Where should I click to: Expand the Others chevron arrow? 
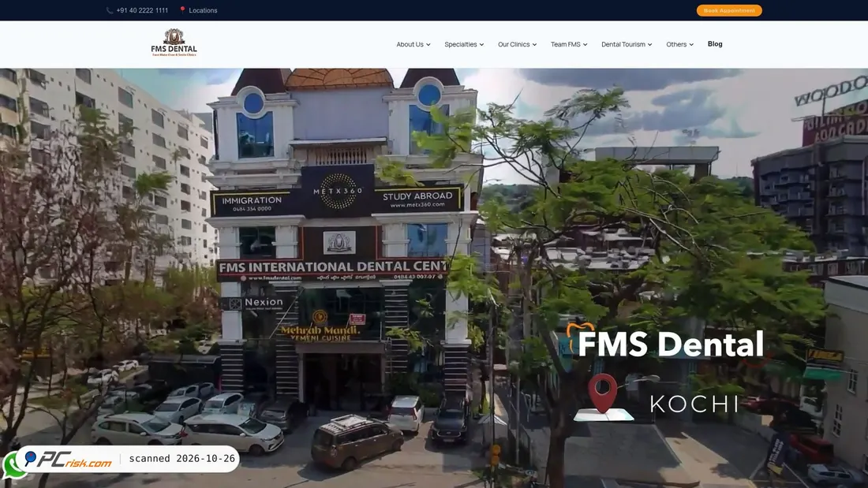pyautogui.click(x=691, y=45)
